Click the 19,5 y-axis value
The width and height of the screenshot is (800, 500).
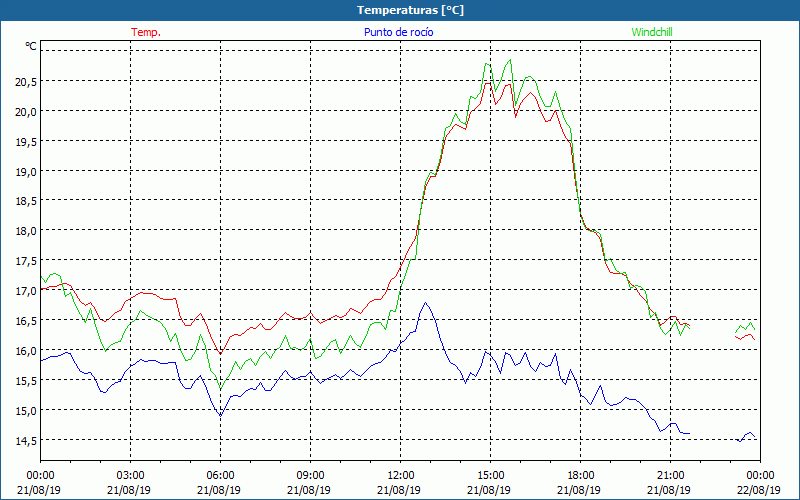tap(25, 141)
